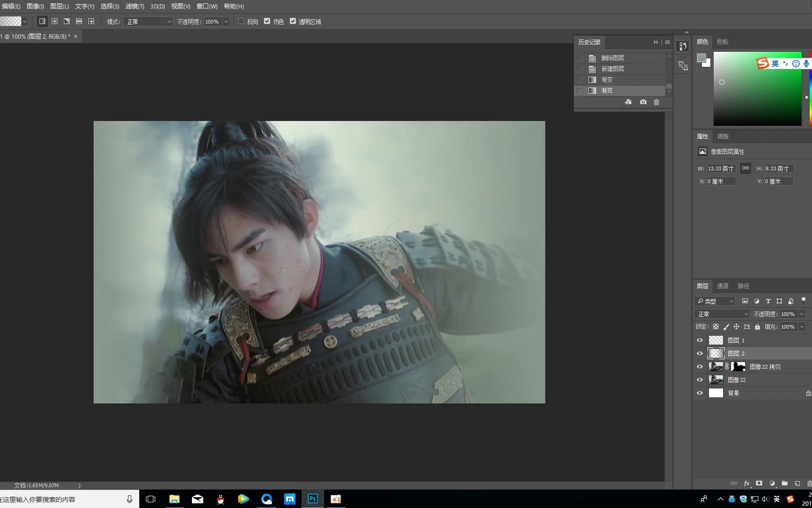
Task: Select the radial gradient type icon
Action: pyautogui.click(x=55, y=21)
